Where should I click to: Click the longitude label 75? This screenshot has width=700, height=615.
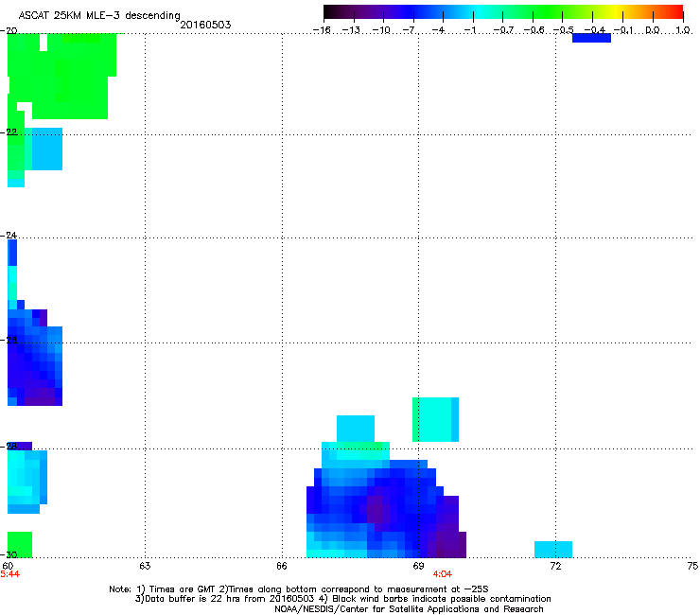(692, 566)
